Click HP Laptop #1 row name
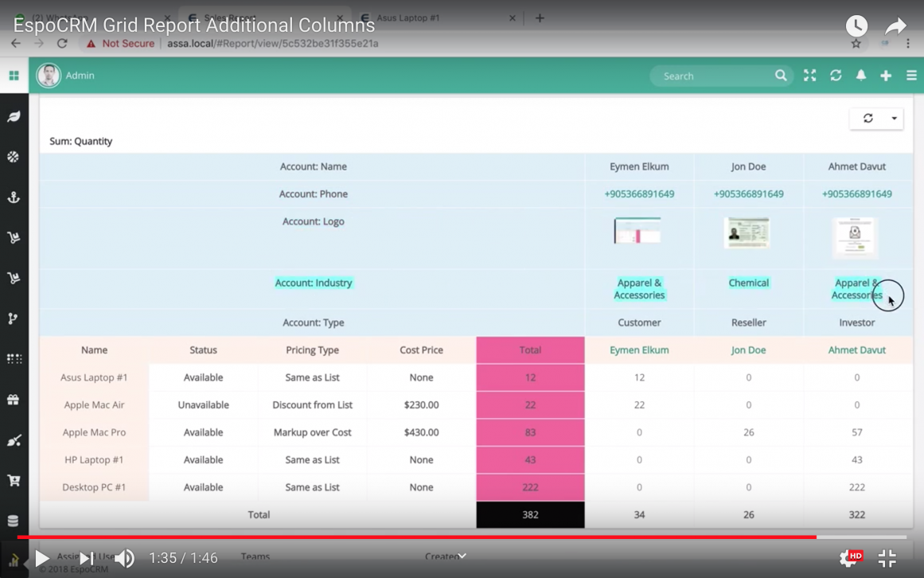This screenshot has height=578, width=924. click(94, 459)
